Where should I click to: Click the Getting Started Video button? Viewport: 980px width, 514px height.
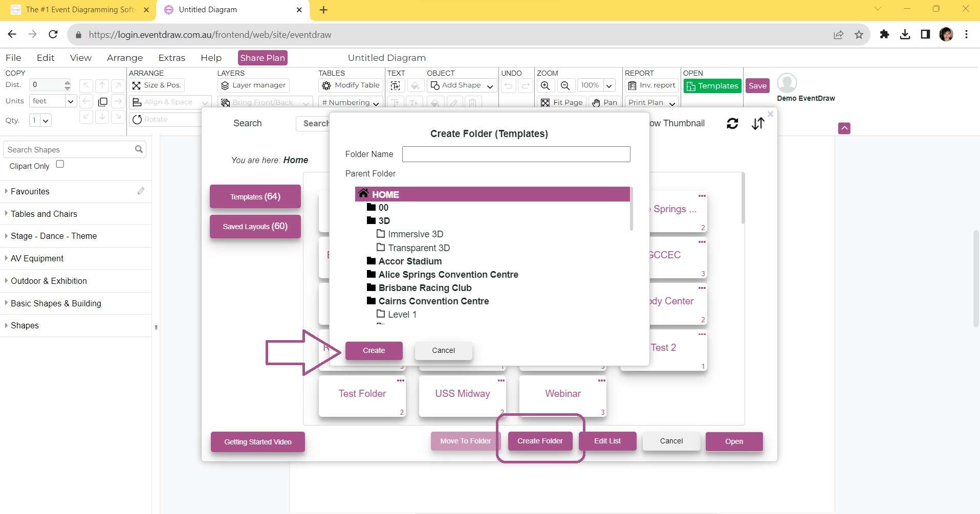(x=257, y=441)
